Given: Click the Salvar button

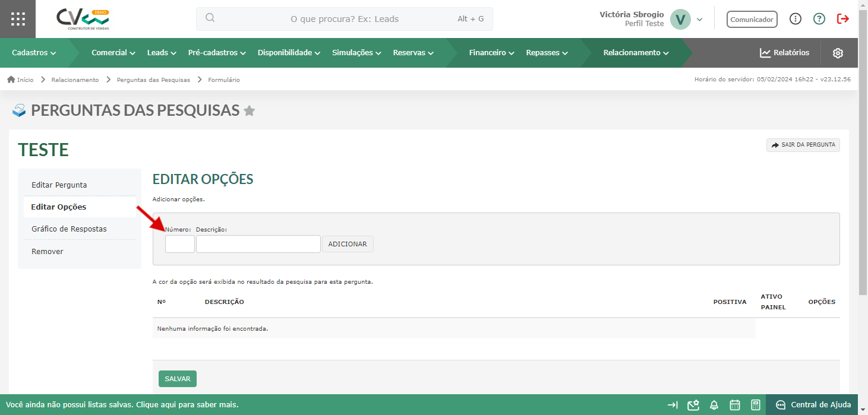Looking at the screenshot, I should (178, 379).
